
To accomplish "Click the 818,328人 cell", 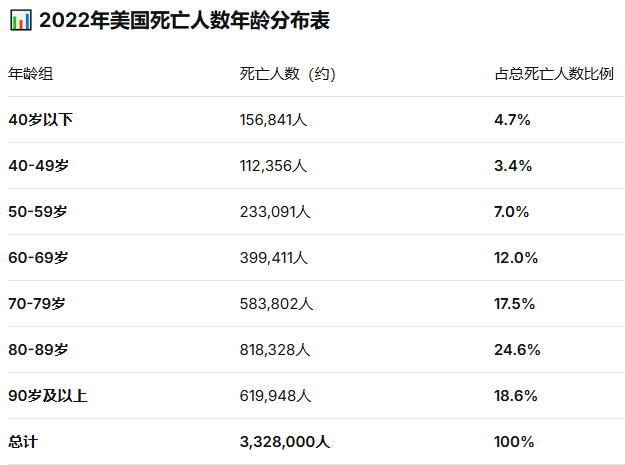I will (x=275, y=350).
